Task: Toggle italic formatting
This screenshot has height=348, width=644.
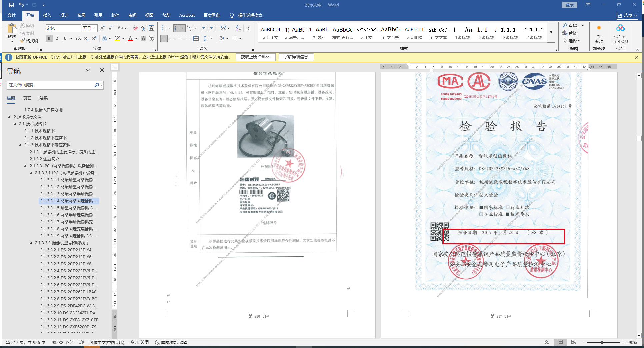Action: (57, 38)
